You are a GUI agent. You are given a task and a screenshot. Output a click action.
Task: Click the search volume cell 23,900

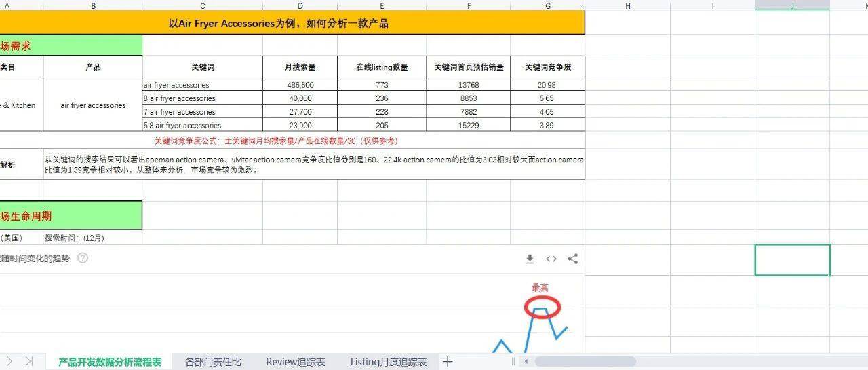pyautogui.click(x=300, y=125)
